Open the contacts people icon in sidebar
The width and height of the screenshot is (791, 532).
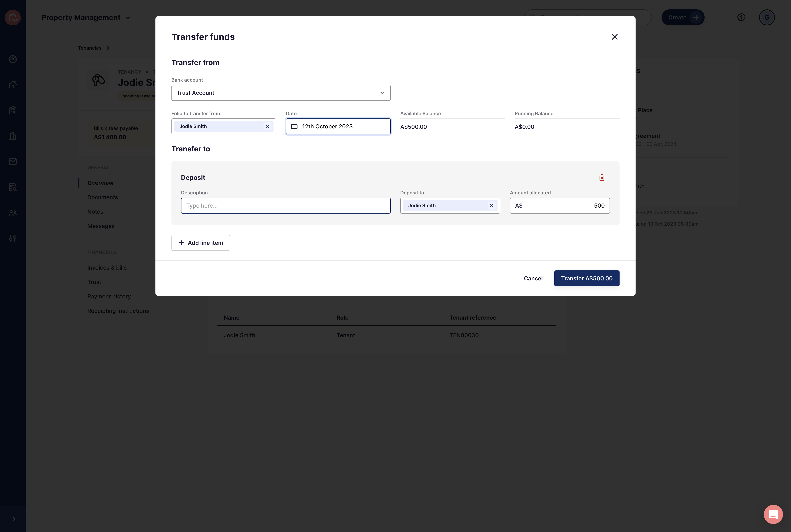click(13, 213)
